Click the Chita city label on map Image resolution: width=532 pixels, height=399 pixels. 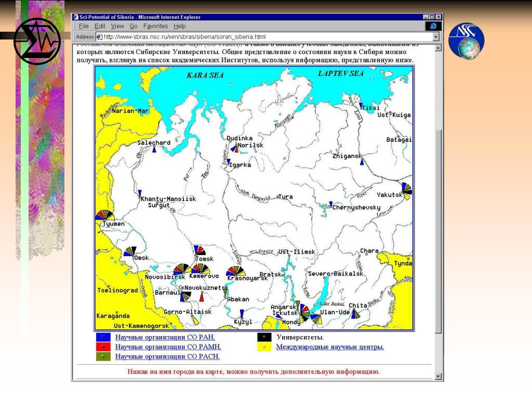tap(358, 305)
